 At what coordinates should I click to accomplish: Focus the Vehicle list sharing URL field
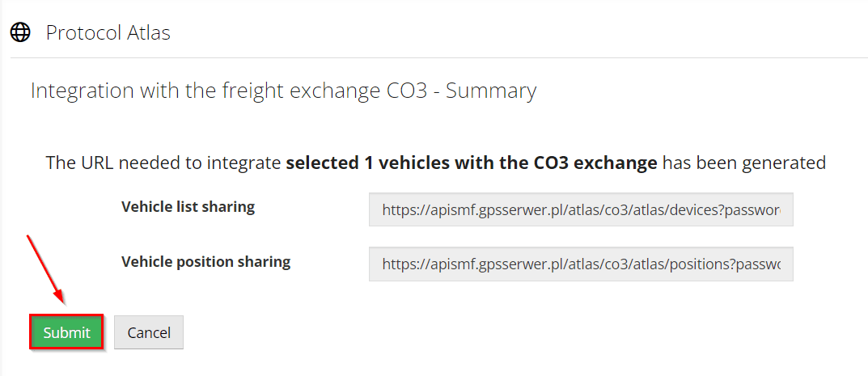580,209
